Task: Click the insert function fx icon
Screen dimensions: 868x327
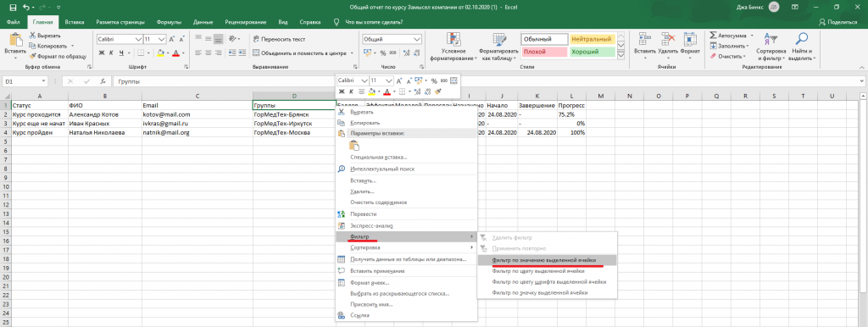Action: click(103, 81)
